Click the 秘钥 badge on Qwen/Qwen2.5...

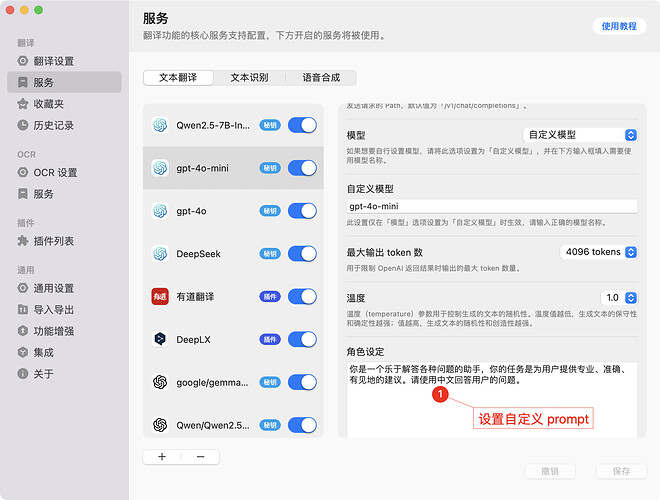[x=270, y=425]
